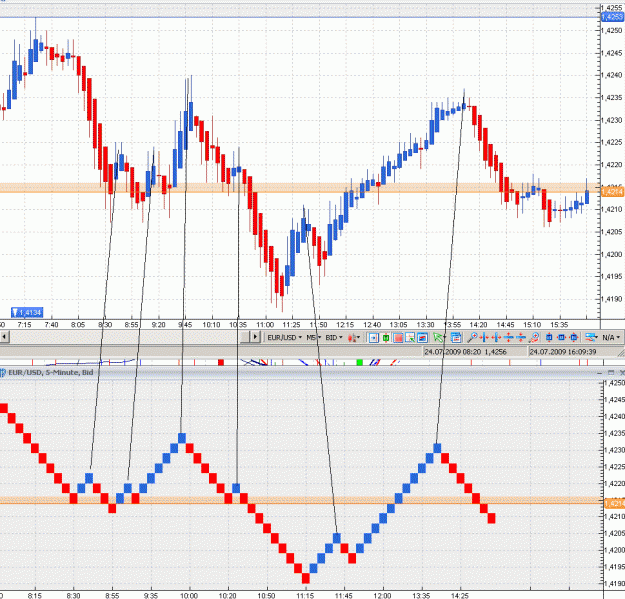
Task: Open the green cursor tool's dropdown arrow
Action: coord(445,338)
